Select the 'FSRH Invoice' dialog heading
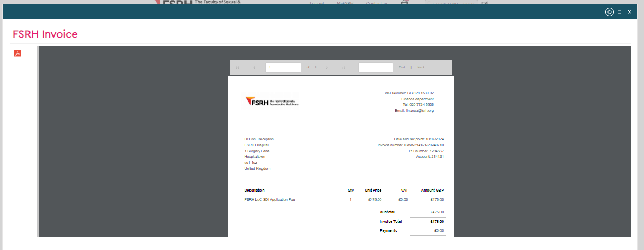Viewport: 644px width, 250px height. click(x=45, y=34)
